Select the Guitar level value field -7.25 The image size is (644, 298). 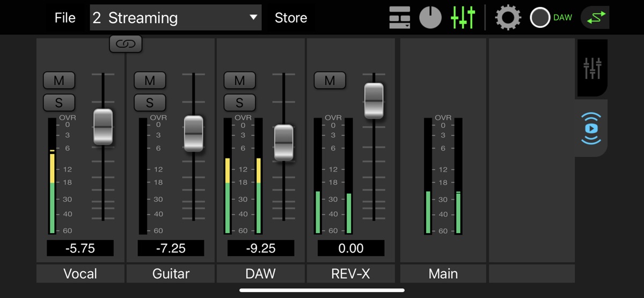click(171, 248)
